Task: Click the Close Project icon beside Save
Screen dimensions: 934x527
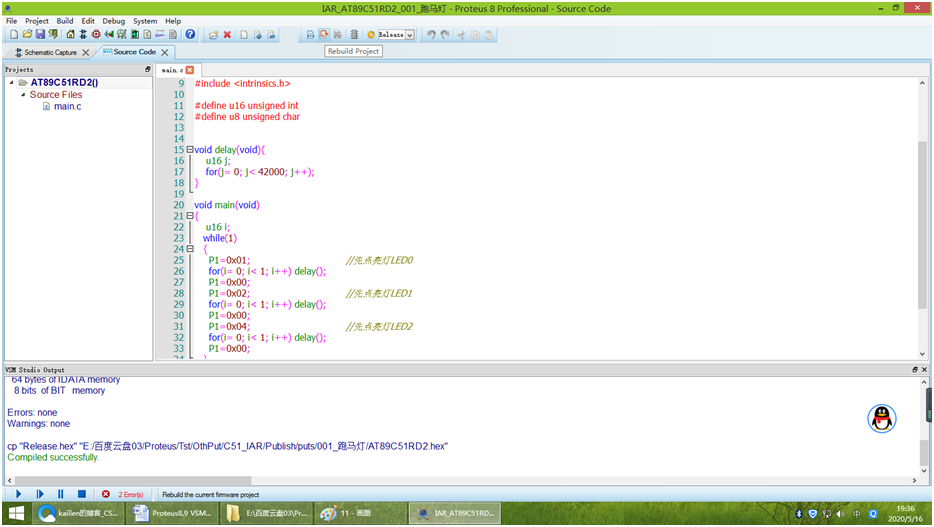Action: click(x=53, y=35)
